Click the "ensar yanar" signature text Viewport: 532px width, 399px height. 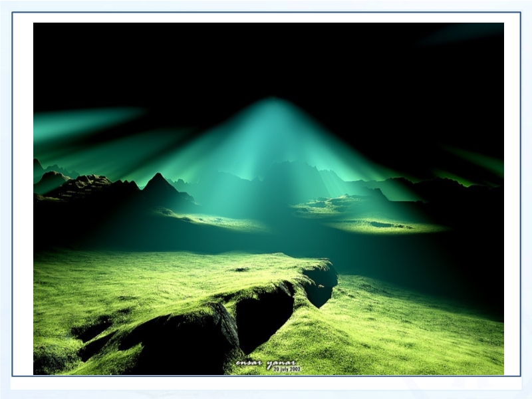[x=266, y=363]
